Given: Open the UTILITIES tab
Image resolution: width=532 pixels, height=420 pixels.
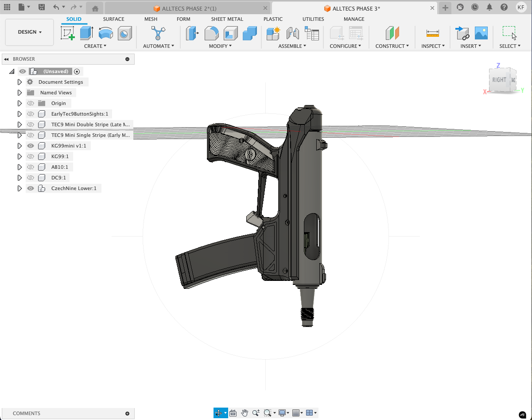Looking at the screenshot, I should pos(313,19).
